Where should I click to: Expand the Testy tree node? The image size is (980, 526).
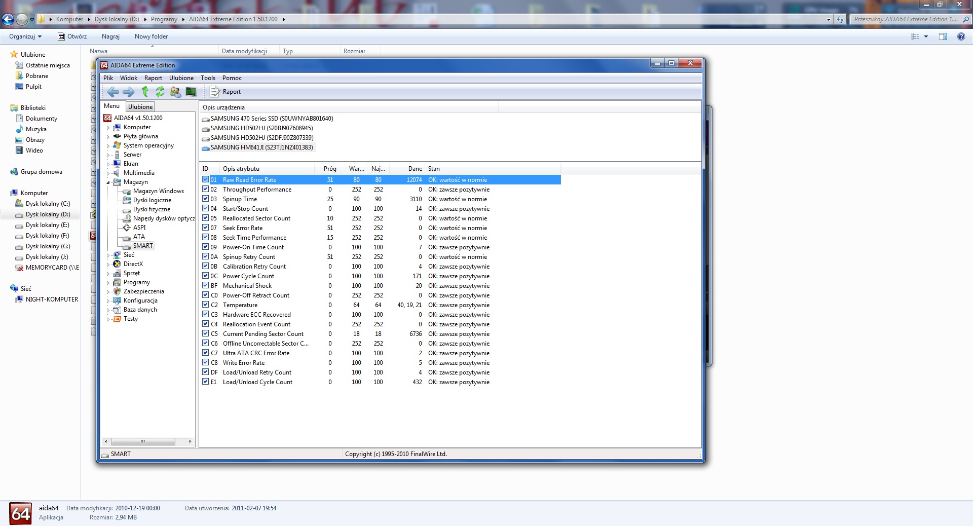[x=108, y=319]
